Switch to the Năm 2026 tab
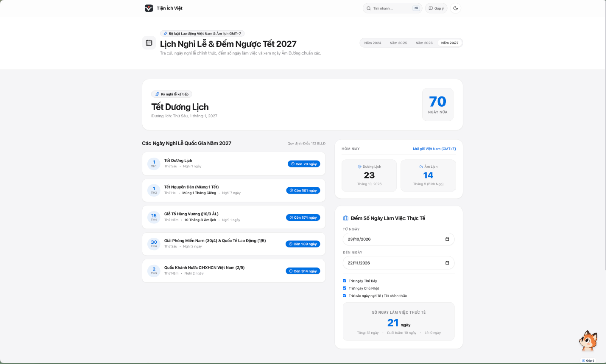The height and width of the screenshot is (364, 606). pos(424,43)
